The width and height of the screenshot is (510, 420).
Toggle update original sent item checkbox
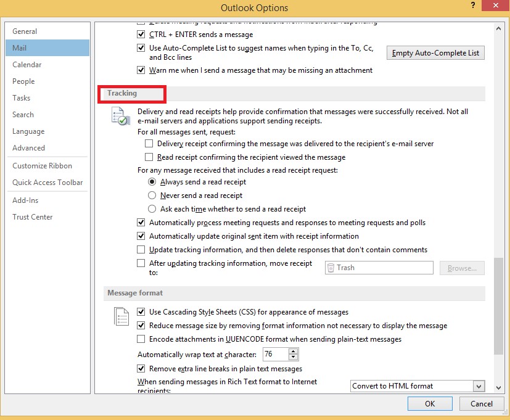click(x=141, y=236)
